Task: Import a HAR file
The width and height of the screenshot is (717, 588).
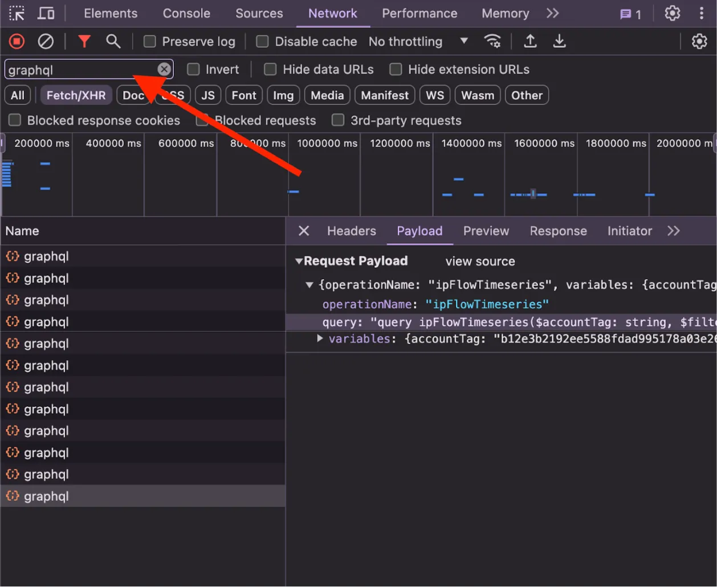Action: (x=530, y=41)
